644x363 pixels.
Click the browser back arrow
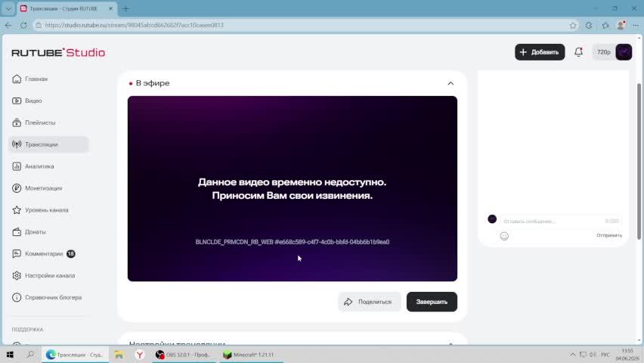(8, 25)
